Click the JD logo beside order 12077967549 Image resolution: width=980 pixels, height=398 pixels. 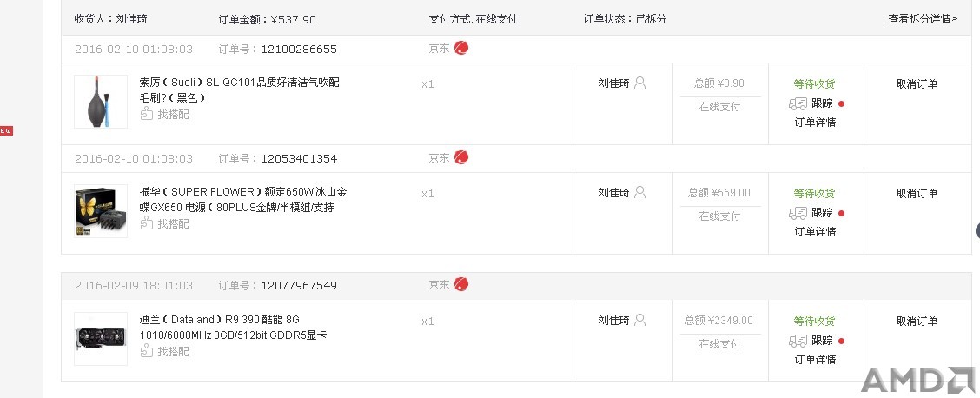[x=461, y=284]
